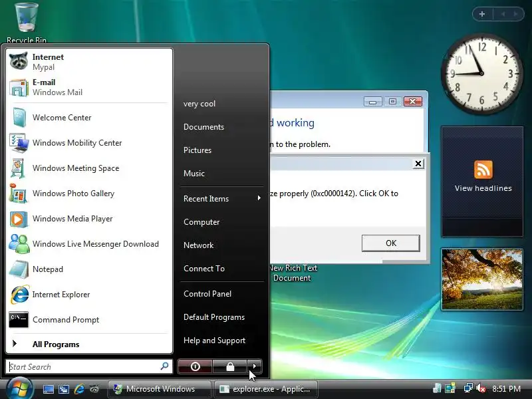
Task: Minimize the stopped working window
Action: [372, 102]
